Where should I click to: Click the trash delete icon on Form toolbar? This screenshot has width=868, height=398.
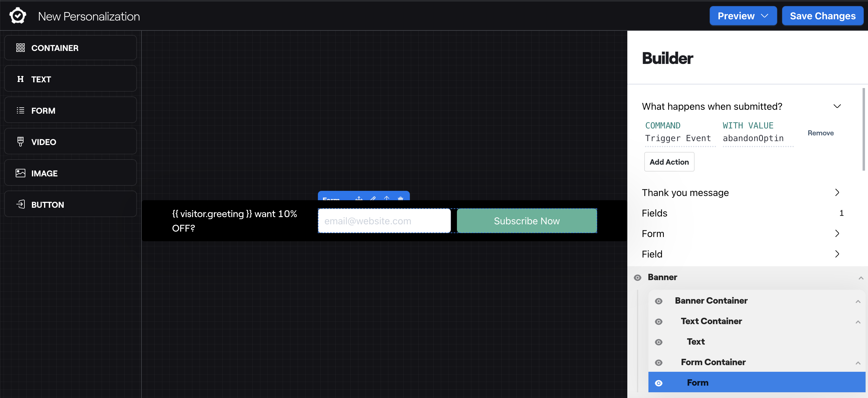pos(400,198)
